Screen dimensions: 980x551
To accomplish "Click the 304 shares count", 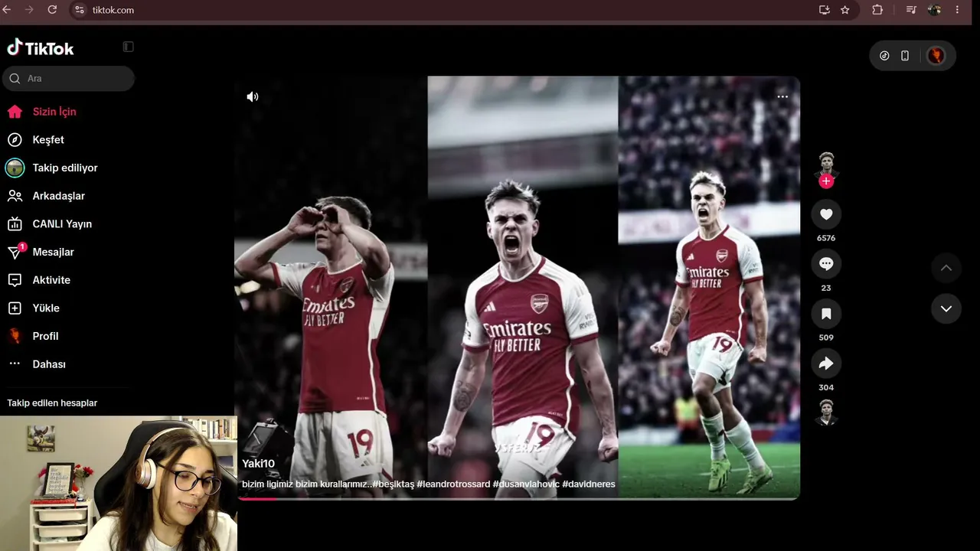I will point(826,387).
